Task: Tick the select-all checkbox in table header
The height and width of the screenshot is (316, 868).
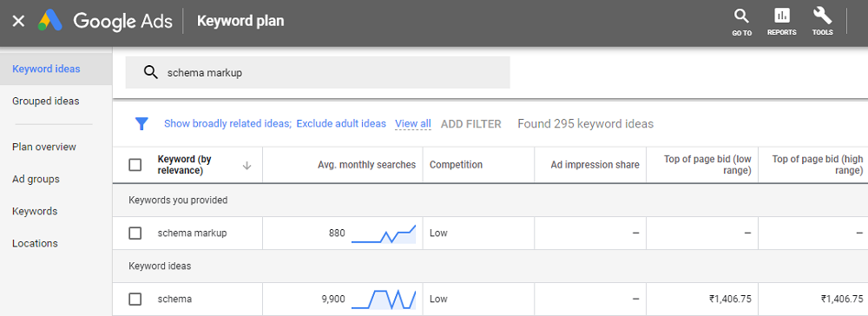Action: pos(135,165)
